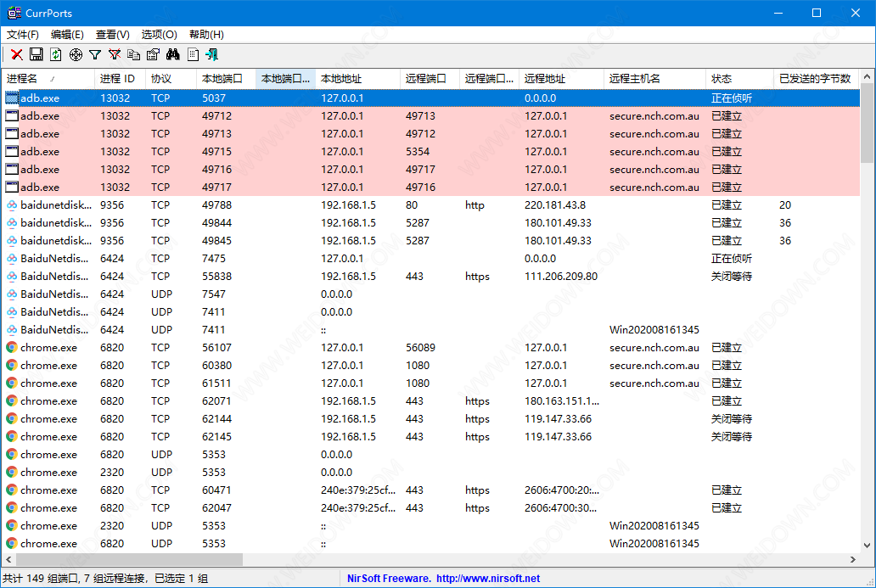Open properties from the toolbar icon

[153, 54]
